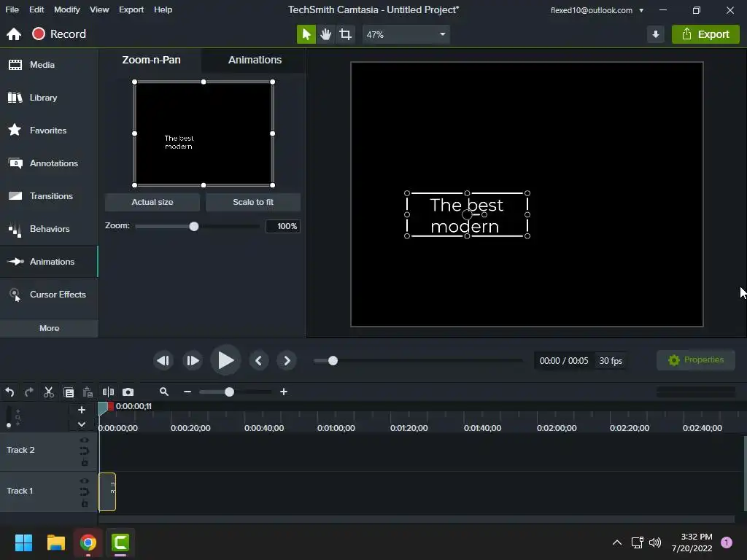This screenshot has height=560, width=747.
Task: Step to the previous frame
Action: pyautogui.click(x=163, y=360)
